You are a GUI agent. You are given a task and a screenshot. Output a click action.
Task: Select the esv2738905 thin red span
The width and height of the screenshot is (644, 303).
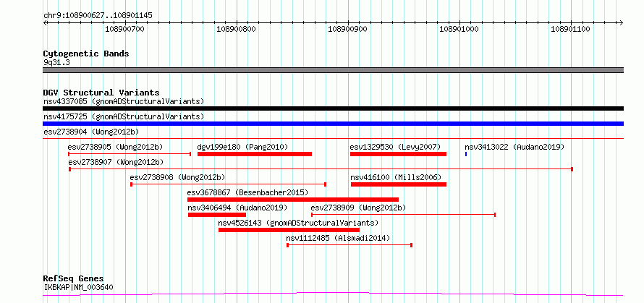coord(130,154)
